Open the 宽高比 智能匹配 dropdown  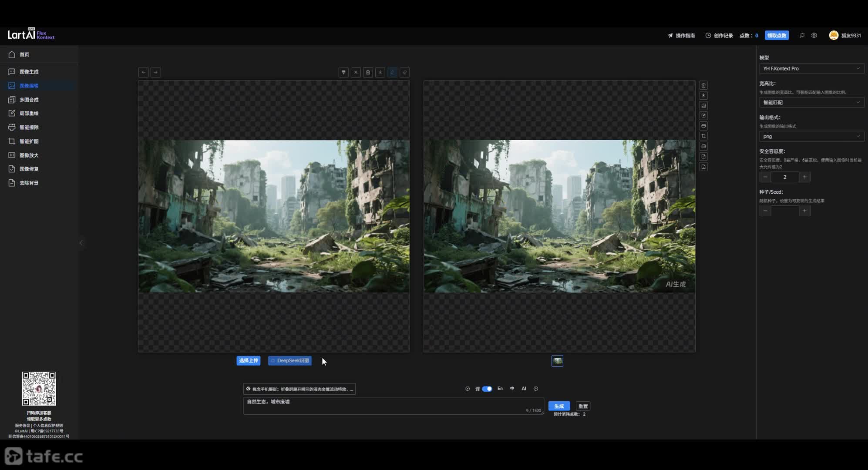(811, 102)
